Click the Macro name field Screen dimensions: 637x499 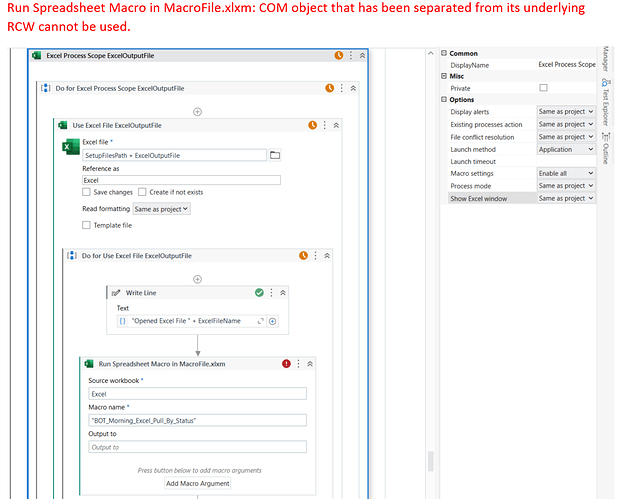[197, 421]
